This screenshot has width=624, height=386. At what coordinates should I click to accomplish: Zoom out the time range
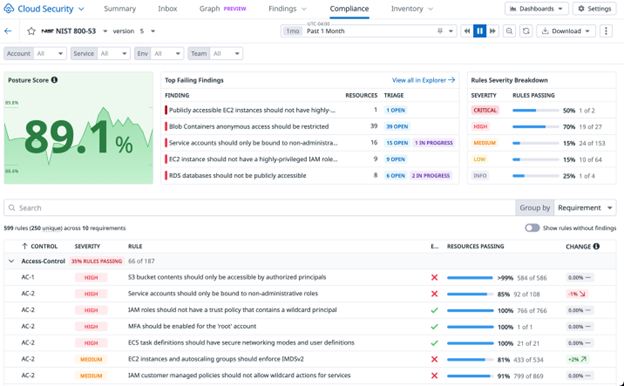tap(509, 31)
